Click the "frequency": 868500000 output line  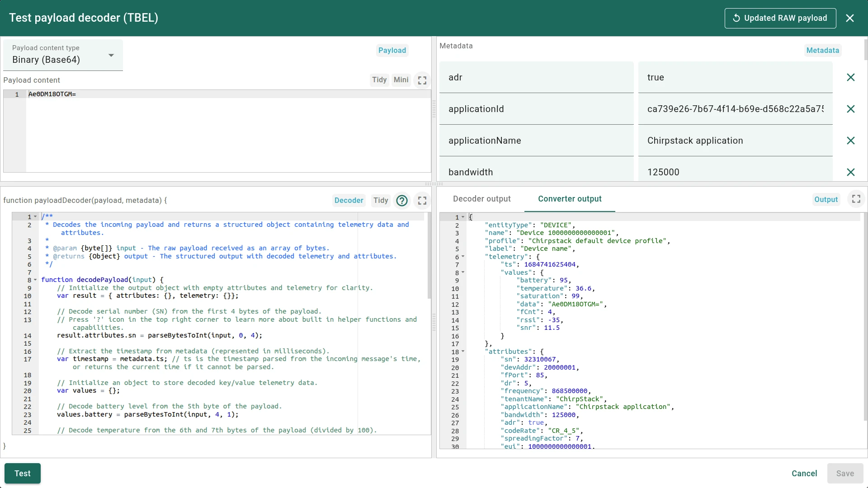[x=546, y=391]
